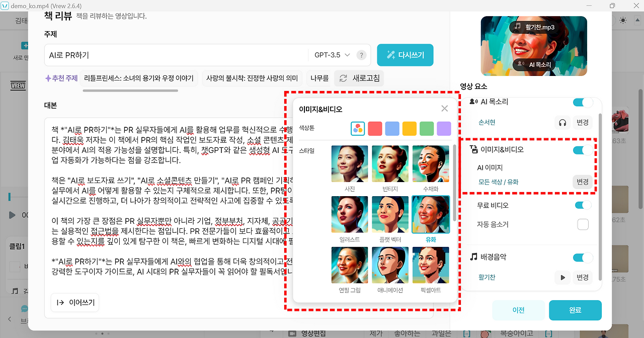
Task: Click the 이어쓰기 continue writing button
Action: (x=75, y=302)
